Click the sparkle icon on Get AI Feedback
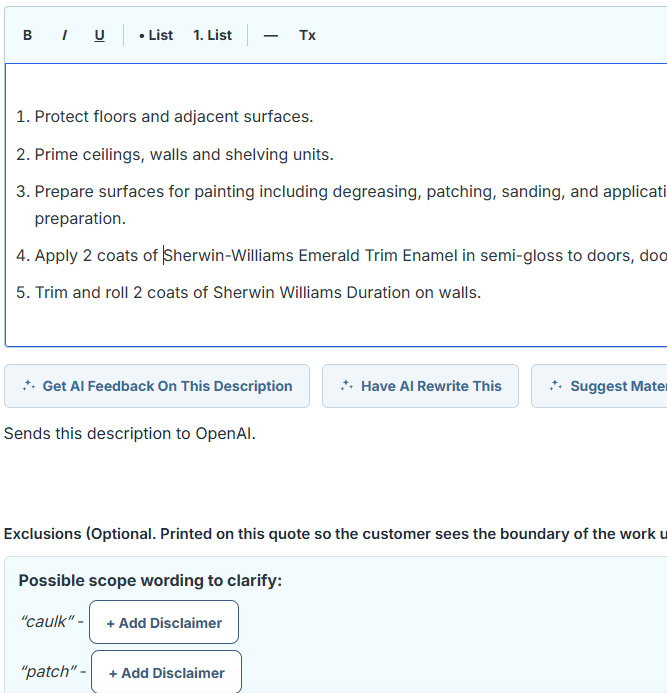This screenshot has width=667, height=693. (29, 386)
